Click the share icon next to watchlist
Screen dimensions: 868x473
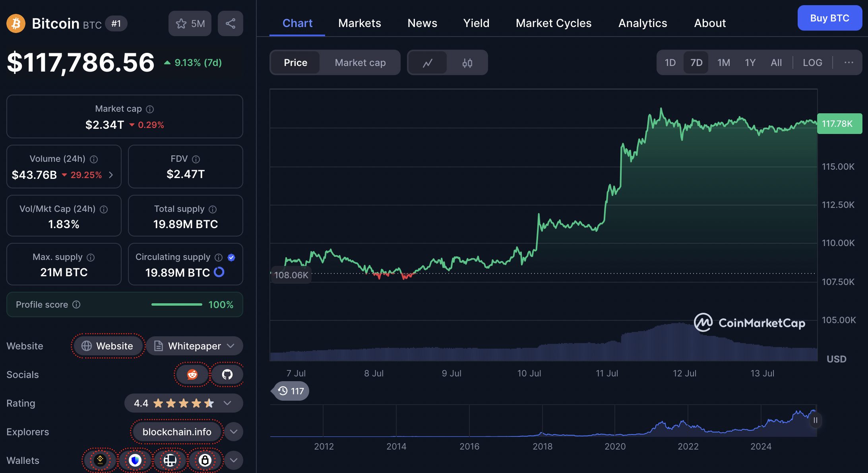tap(231, 23)
